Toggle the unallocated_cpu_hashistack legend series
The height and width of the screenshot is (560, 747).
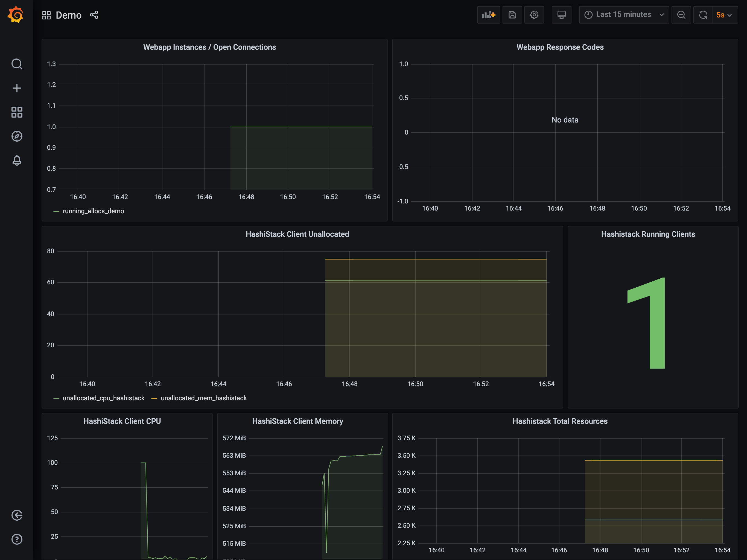103,398
